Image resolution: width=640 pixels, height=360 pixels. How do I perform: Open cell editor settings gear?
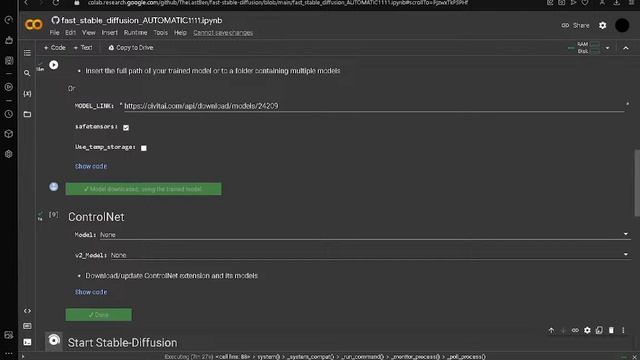point(587,330)
